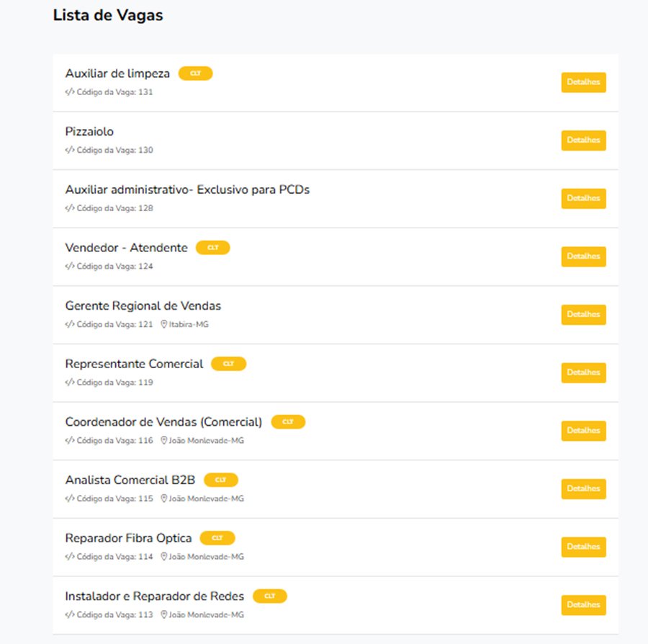Click the location pin icon beside Itabira-MG
Screen dimensions: 648x644
(163, 324)
